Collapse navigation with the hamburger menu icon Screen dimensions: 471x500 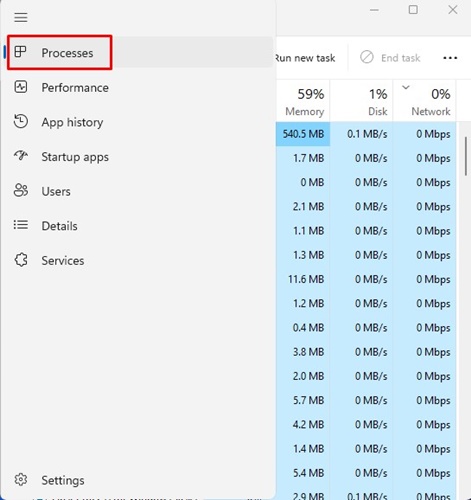pos(21,17)
